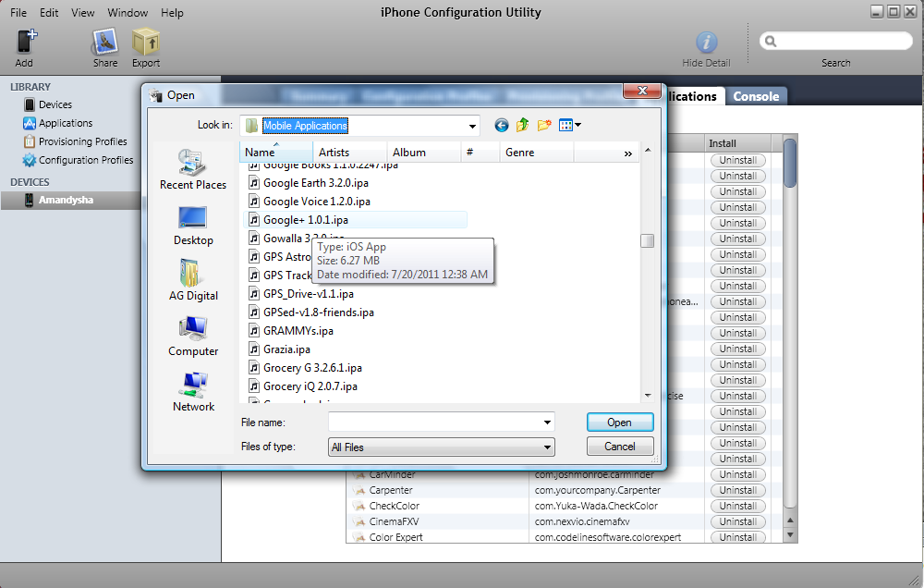Open the Computer location
Viewport: 924px width, 588px height.
click(x=193, y=337)
